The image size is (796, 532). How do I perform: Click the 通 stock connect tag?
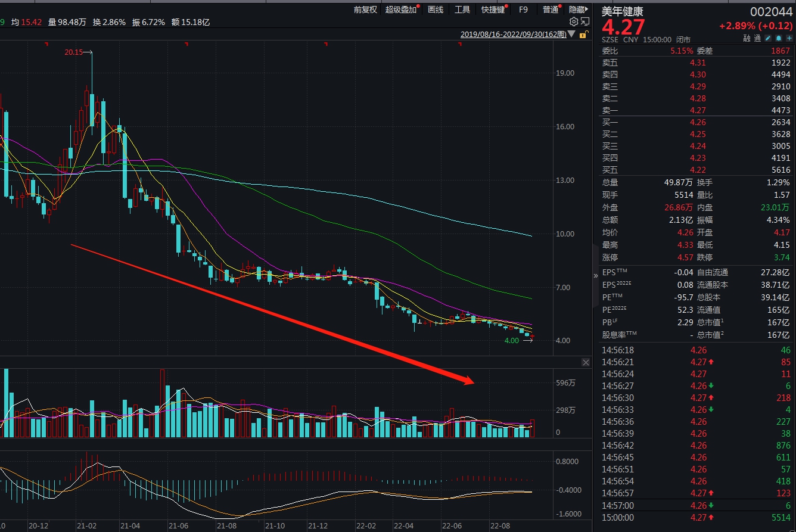tap(757, 38)
